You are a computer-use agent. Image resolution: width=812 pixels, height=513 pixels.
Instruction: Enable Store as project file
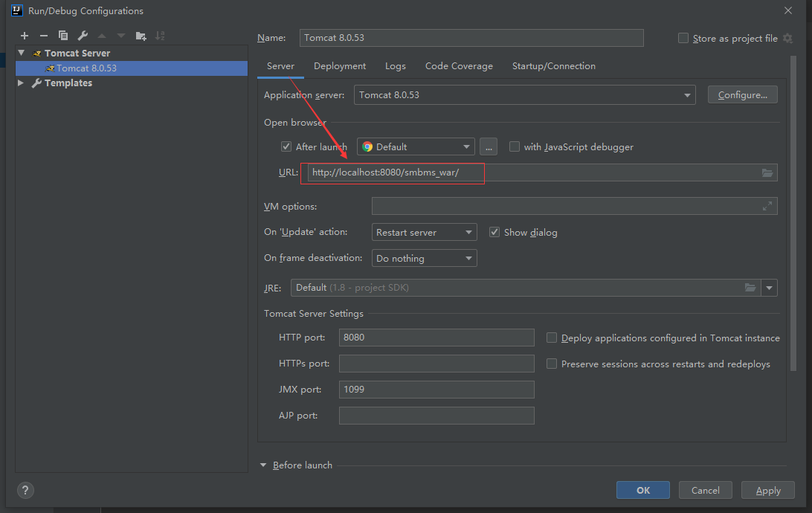(683, 39)
